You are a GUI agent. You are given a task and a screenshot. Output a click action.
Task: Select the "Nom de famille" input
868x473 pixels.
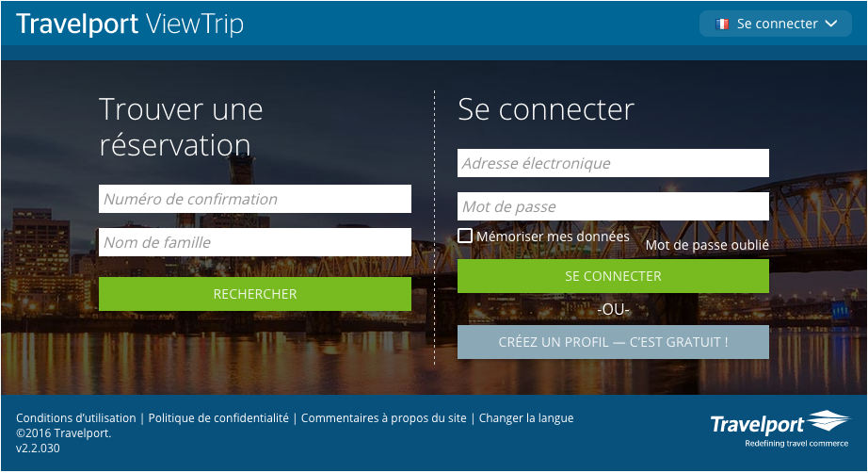[x=254, y=242]
